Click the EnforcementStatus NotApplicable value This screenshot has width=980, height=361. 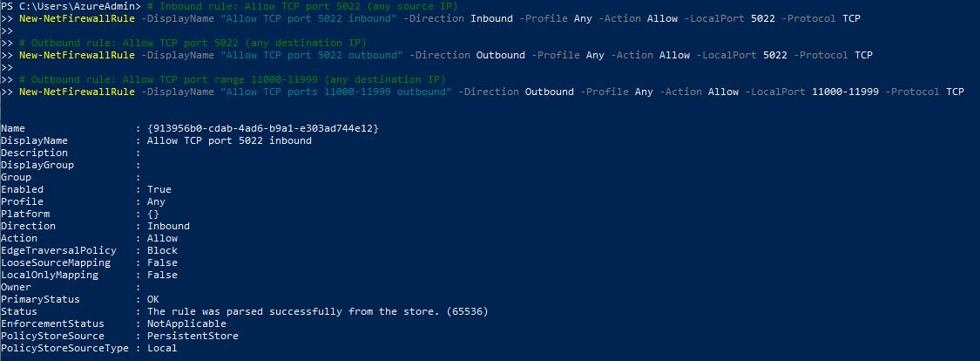186,324
